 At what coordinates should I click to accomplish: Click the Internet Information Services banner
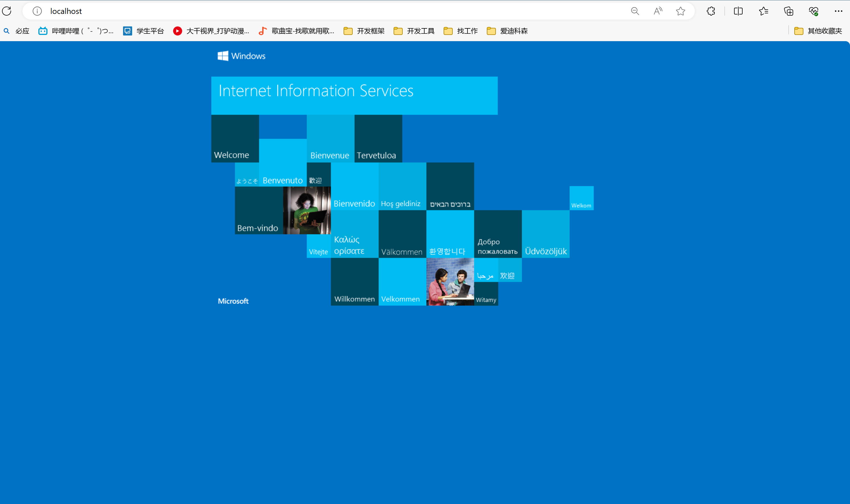click(354, 95)
